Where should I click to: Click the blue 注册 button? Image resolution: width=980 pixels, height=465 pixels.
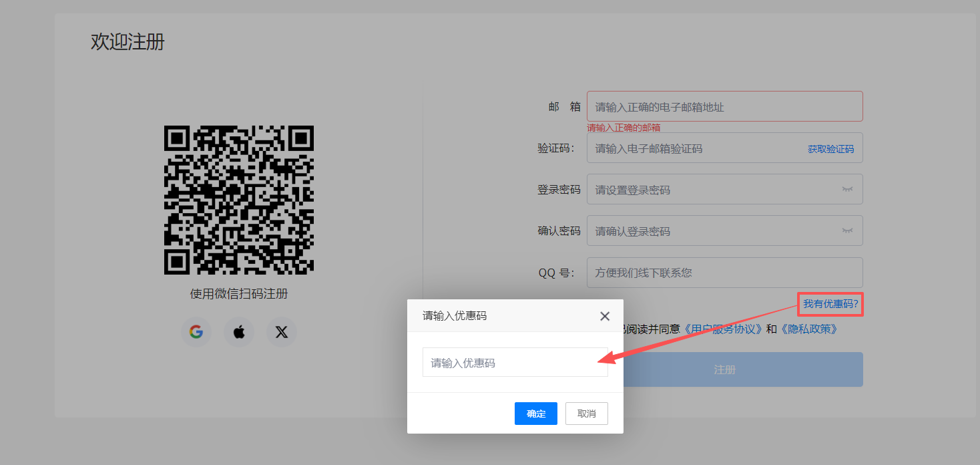tap(743, 369)
